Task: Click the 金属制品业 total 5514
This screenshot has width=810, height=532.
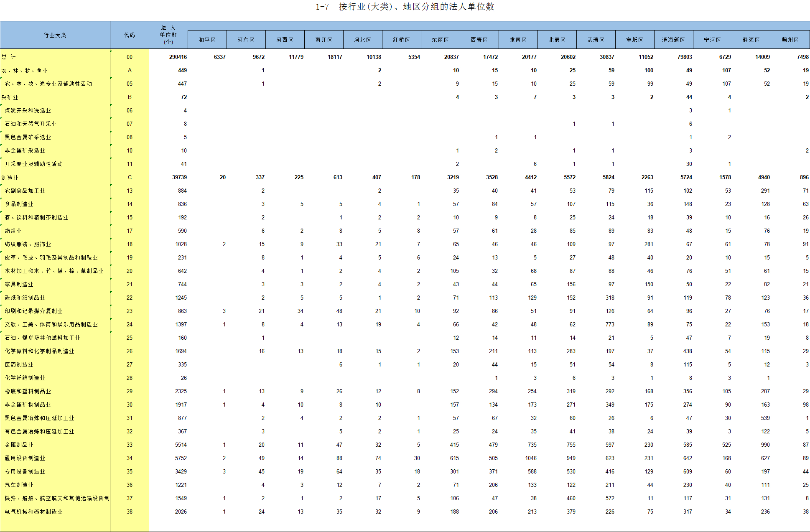Action: tap(181, 445)
